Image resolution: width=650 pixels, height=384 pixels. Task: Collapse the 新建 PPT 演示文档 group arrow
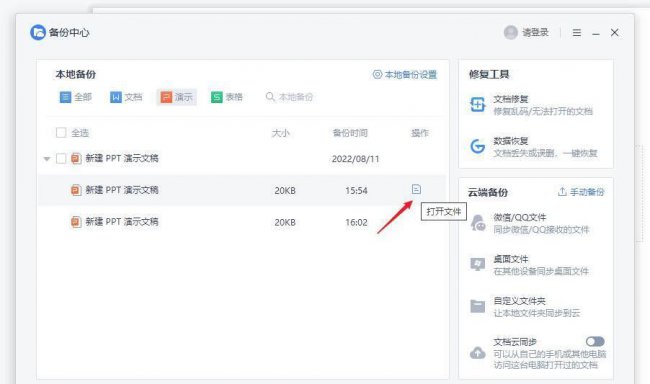pos(47,159)
